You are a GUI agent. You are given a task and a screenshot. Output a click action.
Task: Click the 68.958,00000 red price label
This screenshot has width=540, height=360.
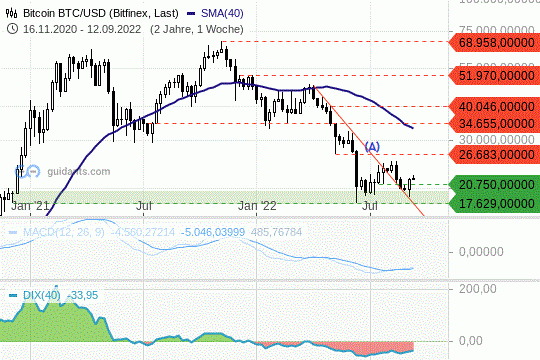(x=496, y=43)
